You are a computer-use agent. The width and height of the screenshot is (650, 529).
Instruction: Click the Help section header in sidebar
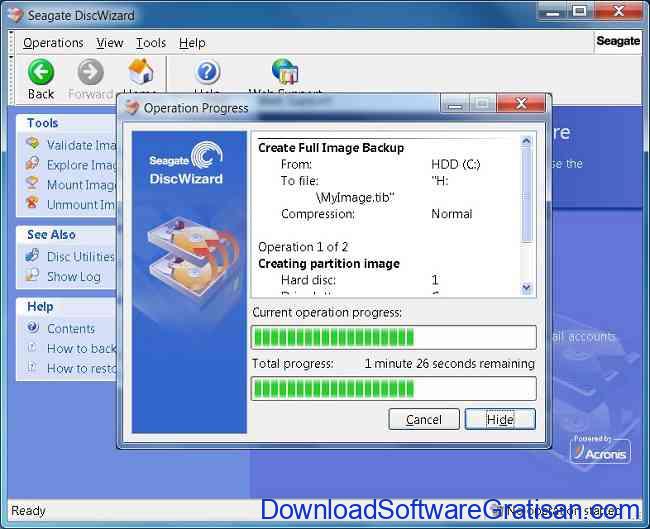[40, 307]
